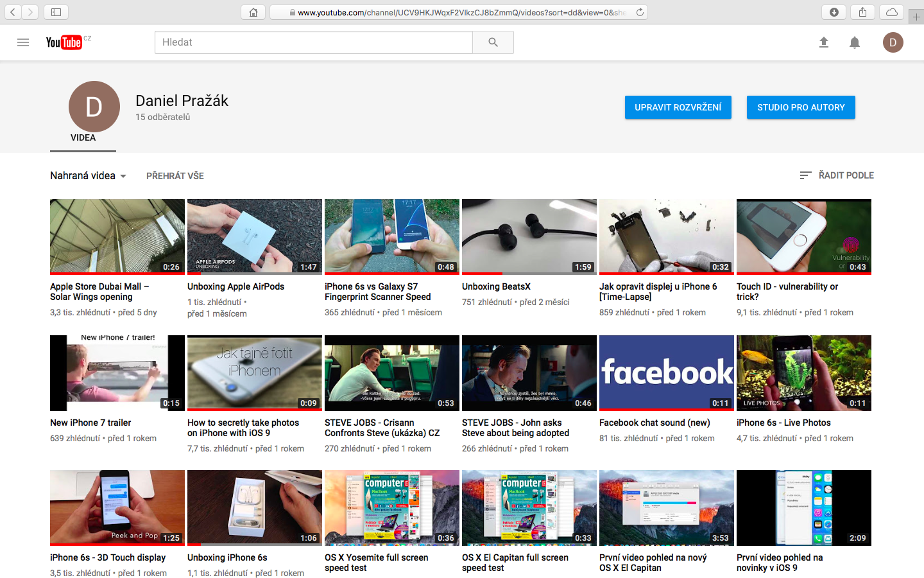Image resolution: width=924 pixels, height=578 pixels.
Task: Open the ŘADIT PODLE sort menu
Action: point(837,175)
